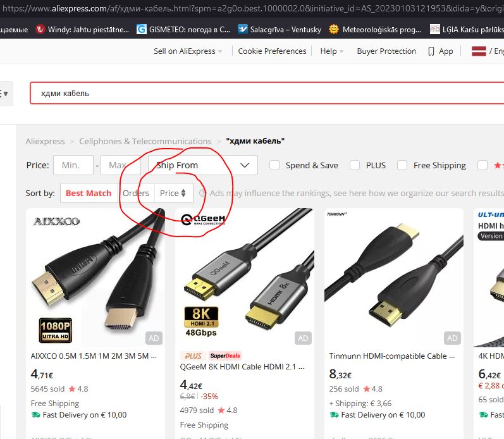Click the Latvia flag language icon
504x439 pixels.
tap(479, 51)
